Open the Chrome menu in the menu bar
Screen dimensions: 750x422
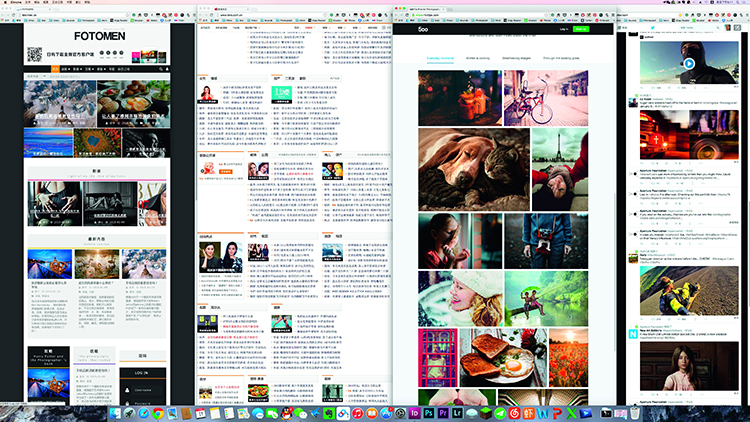17,3
